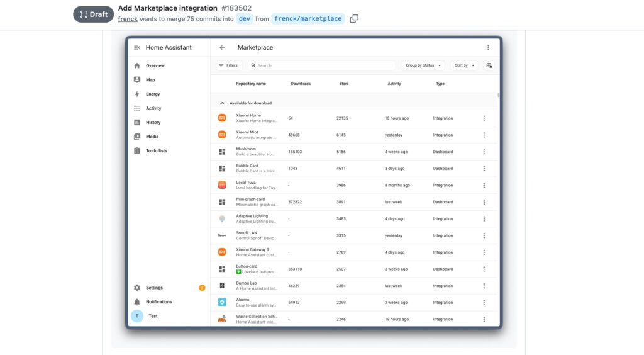Open the Filters button
The width and height of the screenshot is (644, 355).
229,65
